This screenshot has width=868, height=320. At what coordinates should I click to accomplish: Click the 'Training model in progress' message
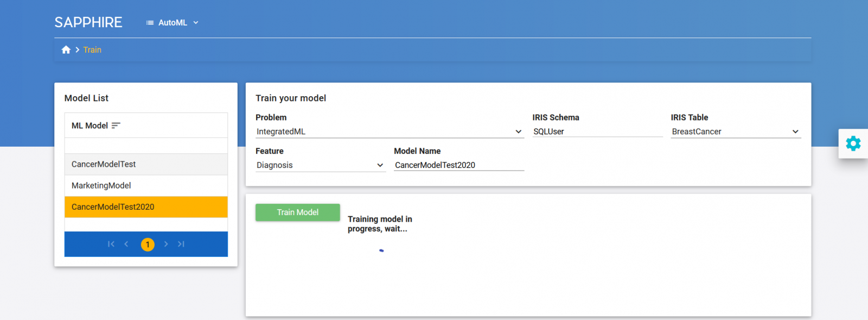click(x=380, y=224)
